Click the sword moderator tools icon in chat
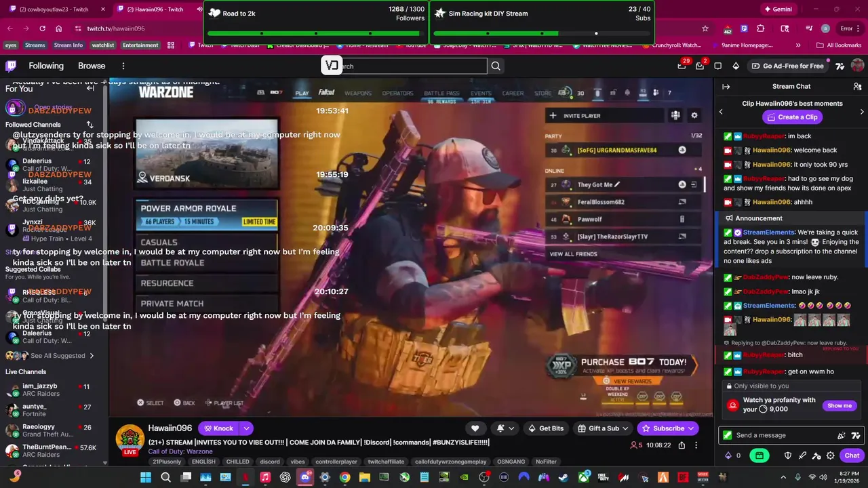Viewport: 868px width, 488px height. tap(802, 455)
